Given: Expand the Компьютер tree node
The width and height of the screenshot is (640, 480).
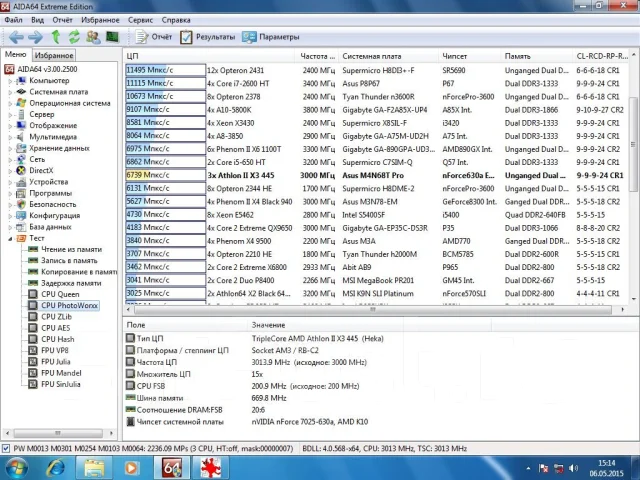Looking at the screenshot, I should (x=10, y=81).
